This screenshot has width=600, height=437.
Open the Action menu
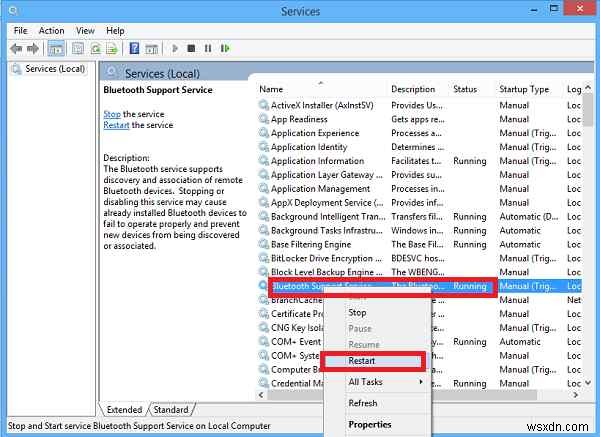click(x=51, y=31)
